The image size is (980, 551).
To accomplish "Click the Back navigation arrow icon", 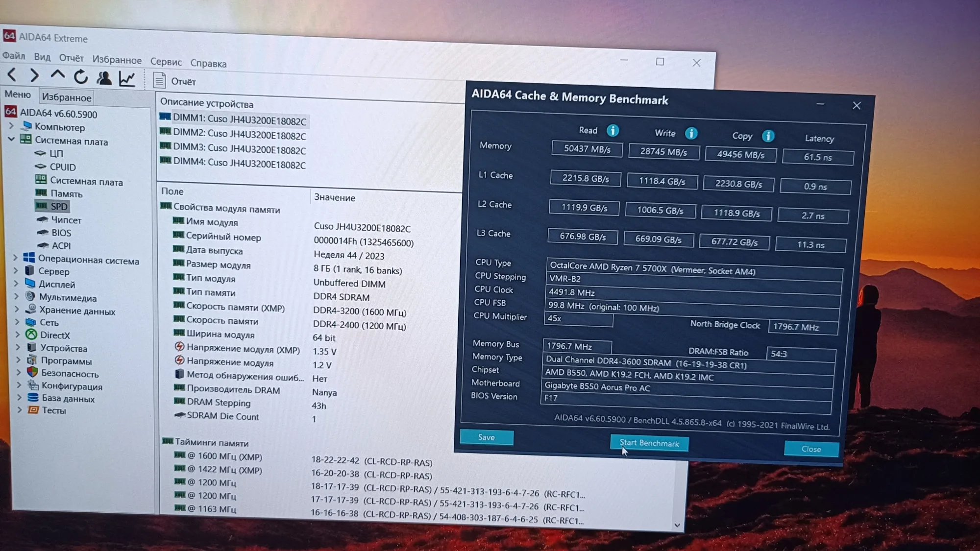I will click(12, 75).
